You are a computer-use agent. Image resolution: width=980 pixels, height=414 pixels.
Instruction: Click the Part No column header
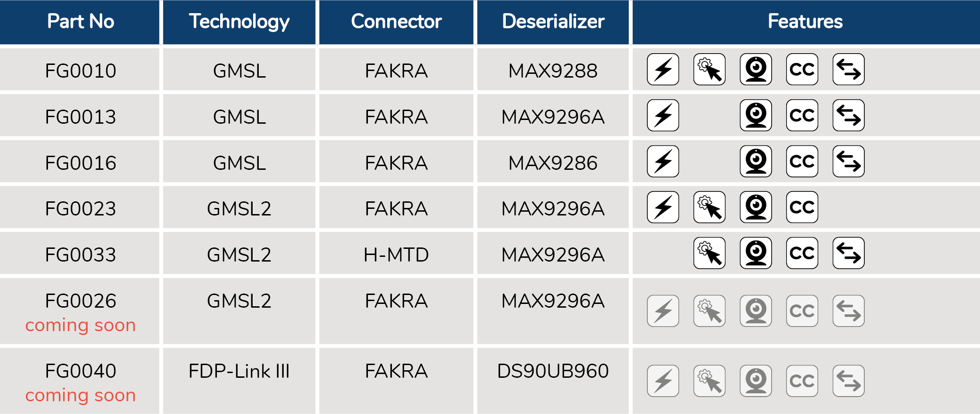80,22
